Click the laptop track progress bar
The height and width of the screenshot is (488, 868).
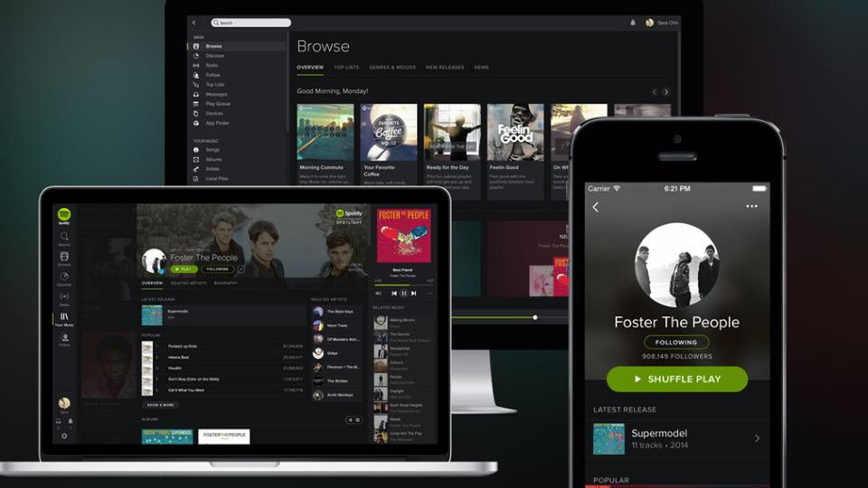(x=404, y=285)
